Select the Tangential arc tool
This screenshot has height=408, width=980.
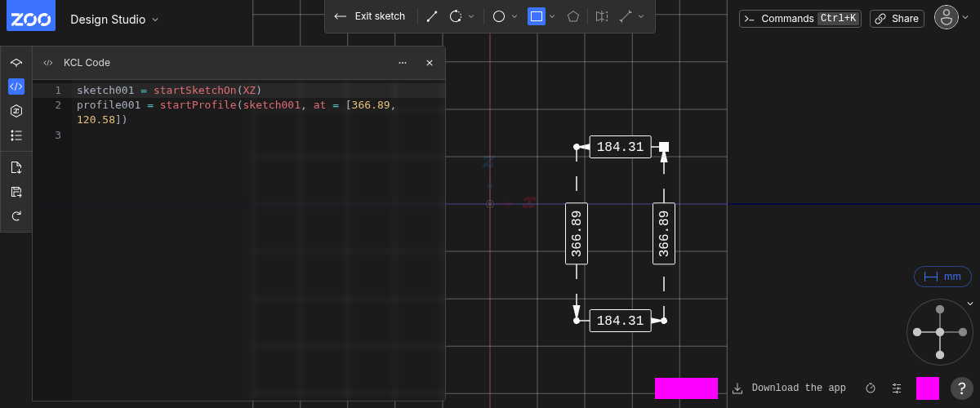tap(456, 16)
